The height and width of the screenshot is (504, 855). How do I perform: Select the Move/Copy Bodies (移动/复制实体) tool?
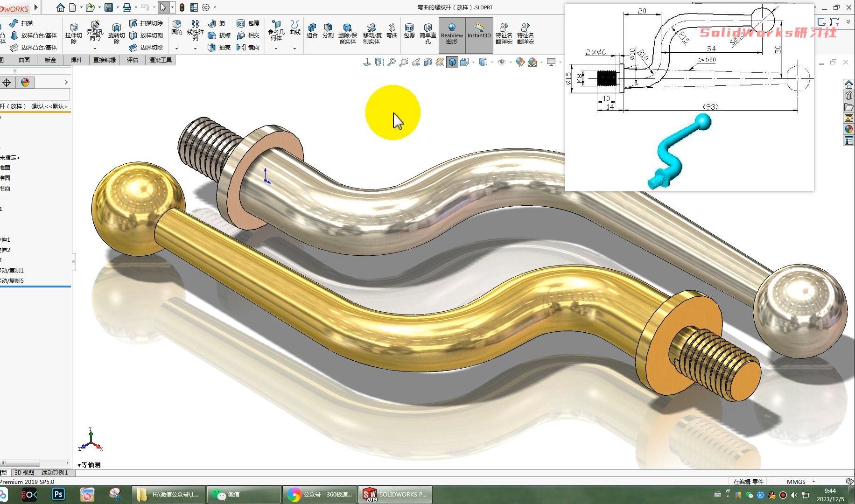click(372, 33)
